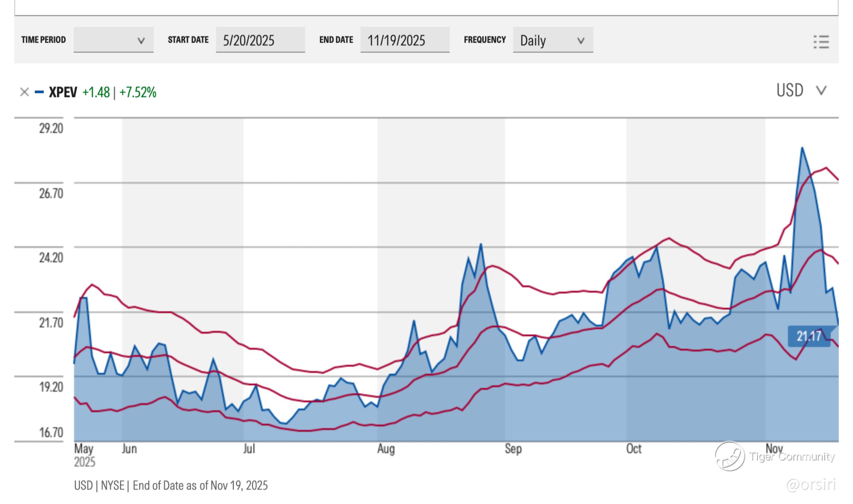The image size is (853, 504).
Task: Open the Time Period dropdown
Action: point(113,40)
